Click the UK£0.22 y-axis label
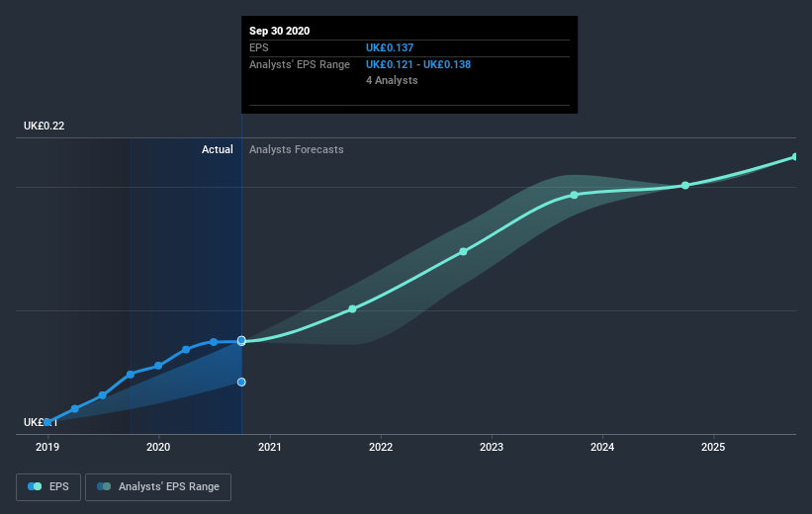Screen dimensions: 812x514 click(x=45, y=126)
